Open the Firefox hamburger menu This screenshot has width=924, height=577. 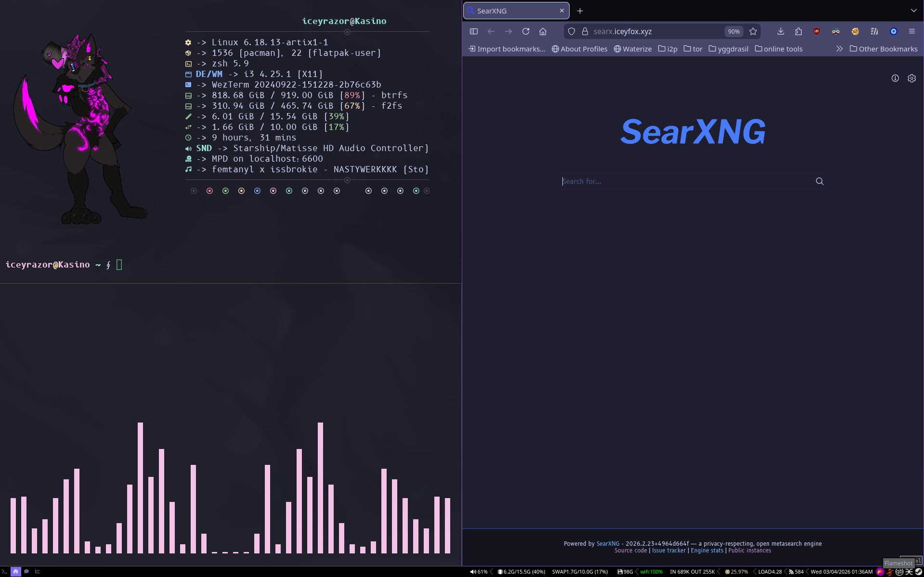click(911, 31)
